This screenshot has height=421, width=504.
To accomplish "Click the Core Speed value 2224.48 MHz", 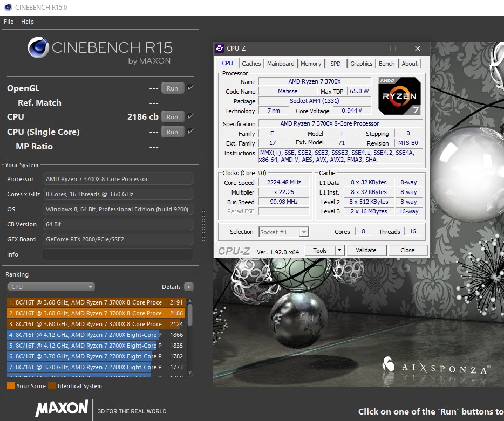I will click(284, 182).
